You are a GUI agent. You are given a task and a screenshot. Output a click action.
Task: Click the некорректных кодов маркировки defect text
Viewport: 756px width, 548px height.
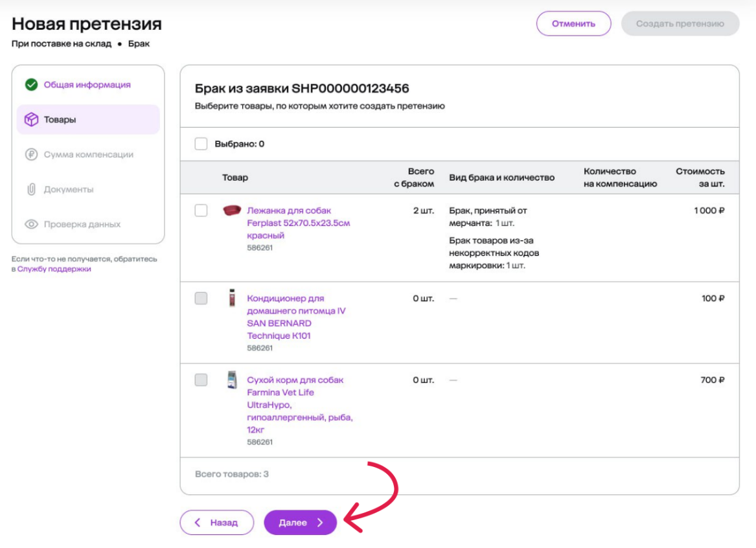click(494, 259)
